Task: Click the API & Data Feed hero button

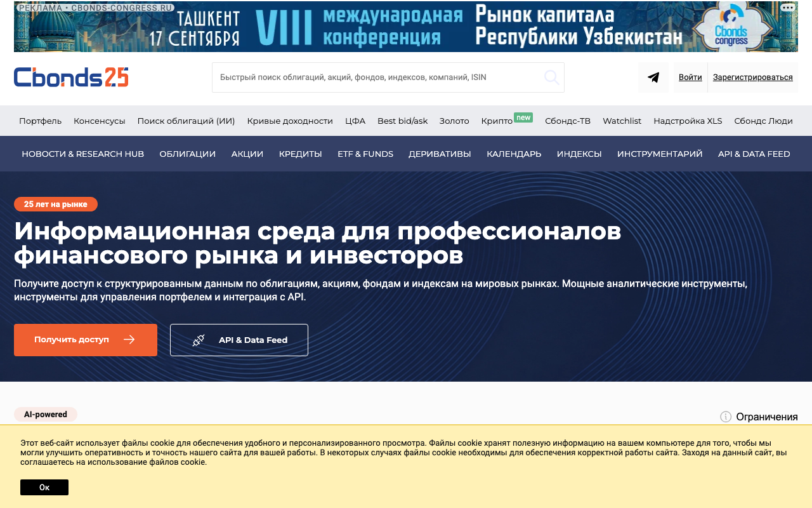Action: (239, 340)
